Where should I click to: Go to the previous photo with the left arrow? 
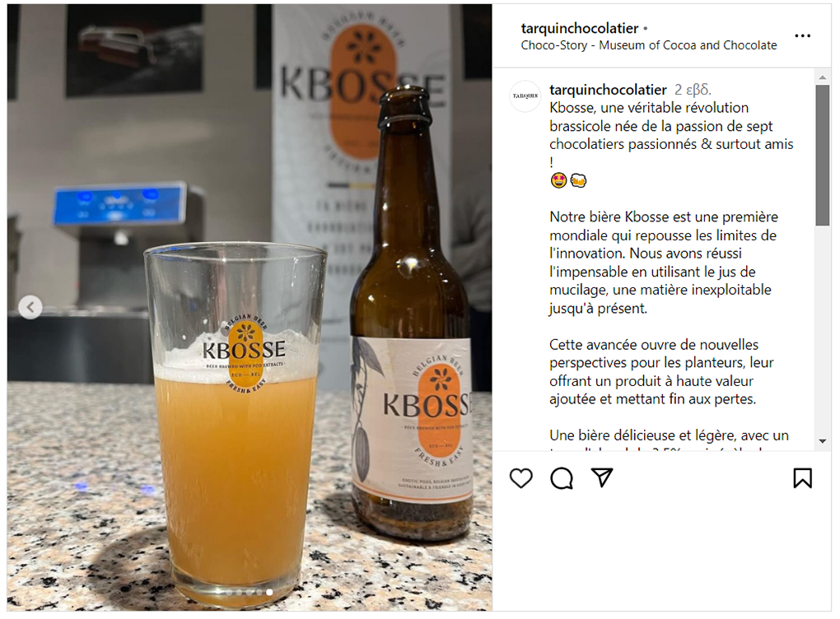[x=30, y=307]
